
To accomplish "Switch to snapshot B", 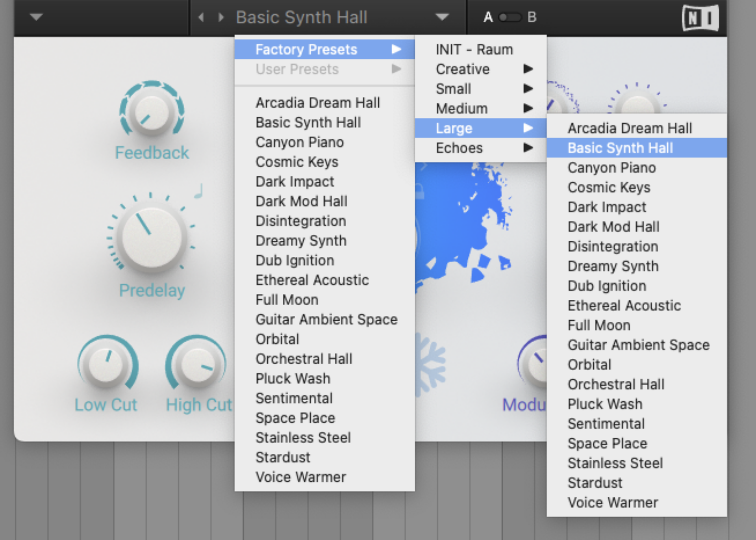I will 532,17.
